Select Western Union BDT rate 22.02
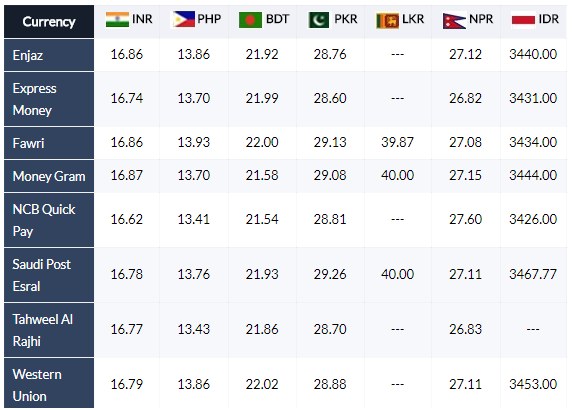Viewport: 572px width, 410px height. pos(262,384)
